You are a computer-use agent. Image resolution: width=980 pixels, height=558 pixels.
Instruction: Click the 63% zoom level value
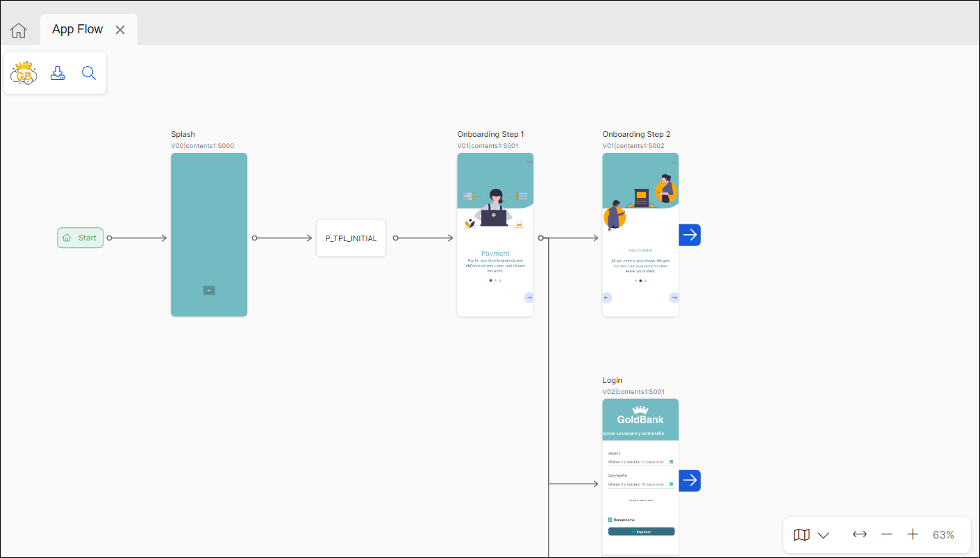tap(943, 535)
